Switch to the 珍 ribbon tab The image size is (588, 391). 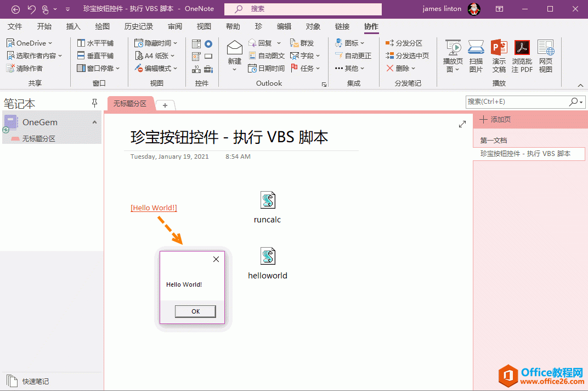pyautogui.click(x=258, y=26)
